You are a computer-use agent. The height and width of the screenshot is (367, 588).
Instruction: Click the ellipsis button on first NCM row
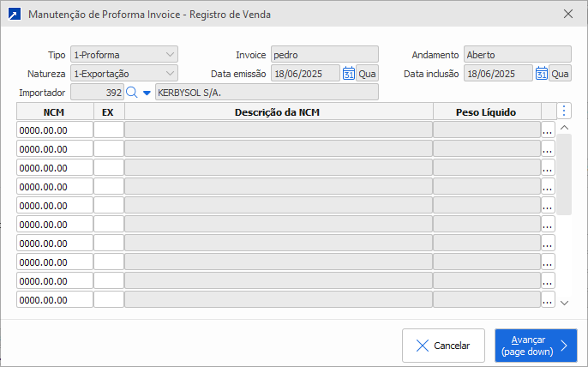pyautogui.click(x=548, y=129)
